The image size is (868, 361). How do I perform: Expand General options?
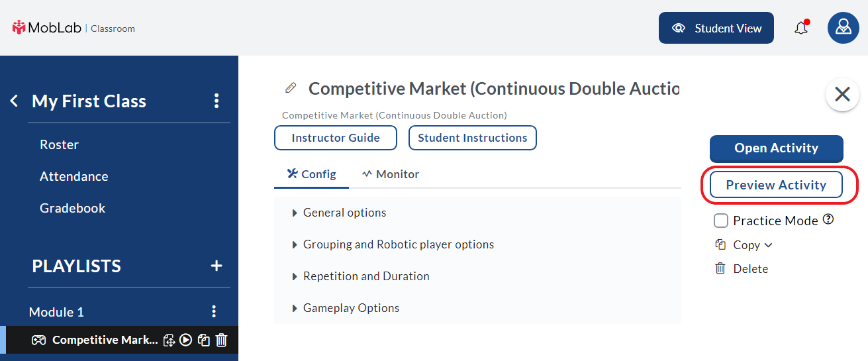tap(477, 213)
